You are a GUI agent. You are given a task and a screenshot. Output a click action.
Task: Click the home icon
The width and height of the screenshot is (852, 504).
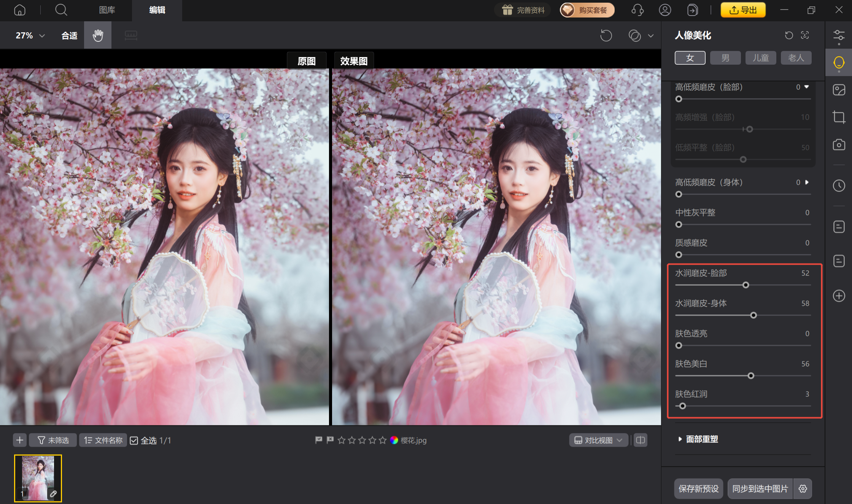(x=20, y=10)
